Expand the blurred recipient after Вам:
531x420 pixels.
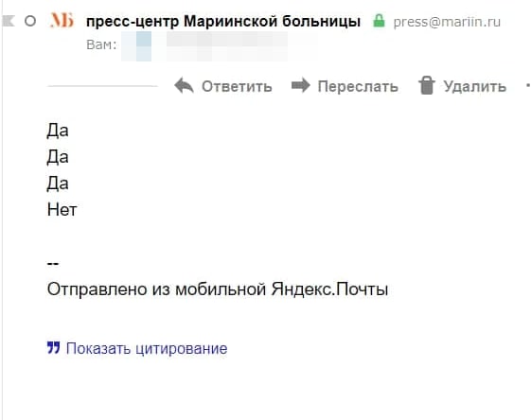pyautogui.click(x=204, y=45)
